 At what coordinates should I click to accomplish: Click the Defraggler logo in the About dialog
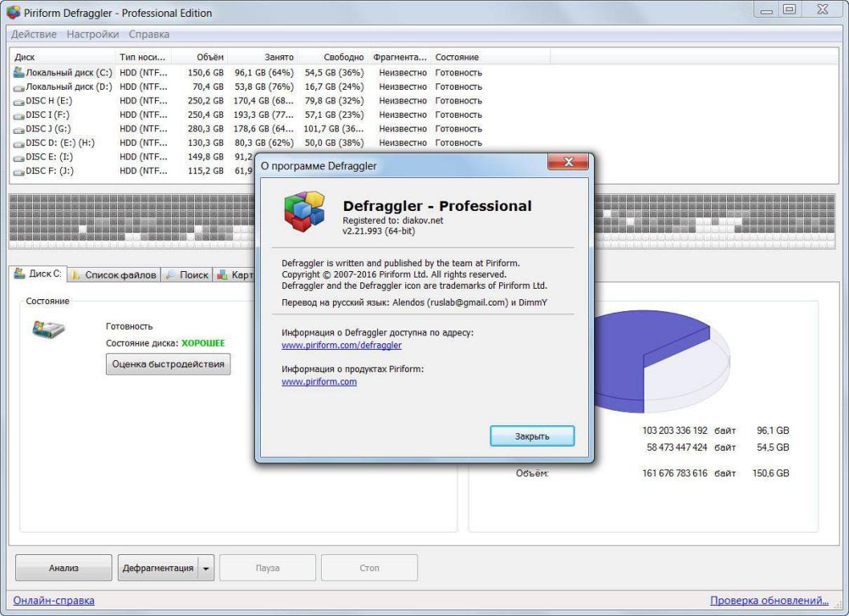pyautogui.click(x=304, y=212)
